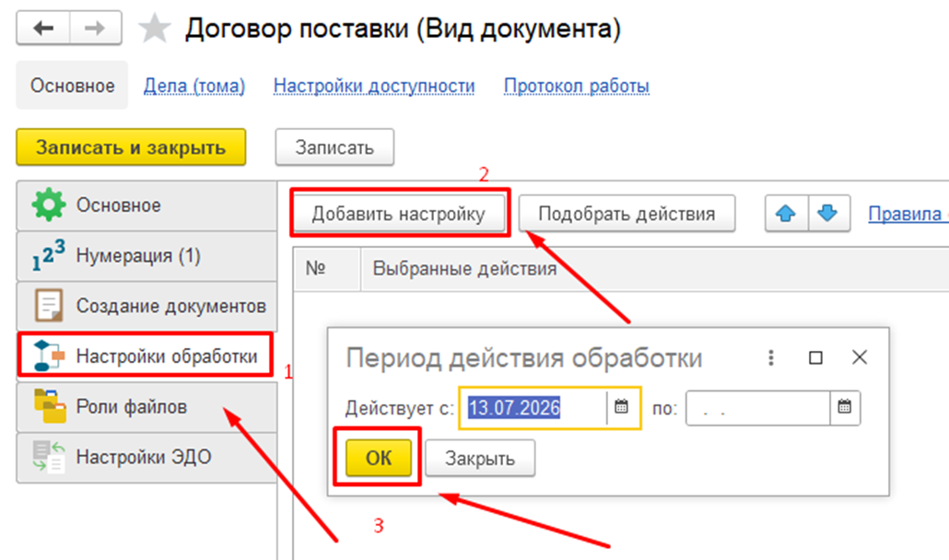Open calendar for 'Действует с' date
The width and height of the screenshot is (949, 560).
click(x=622, y=407)
